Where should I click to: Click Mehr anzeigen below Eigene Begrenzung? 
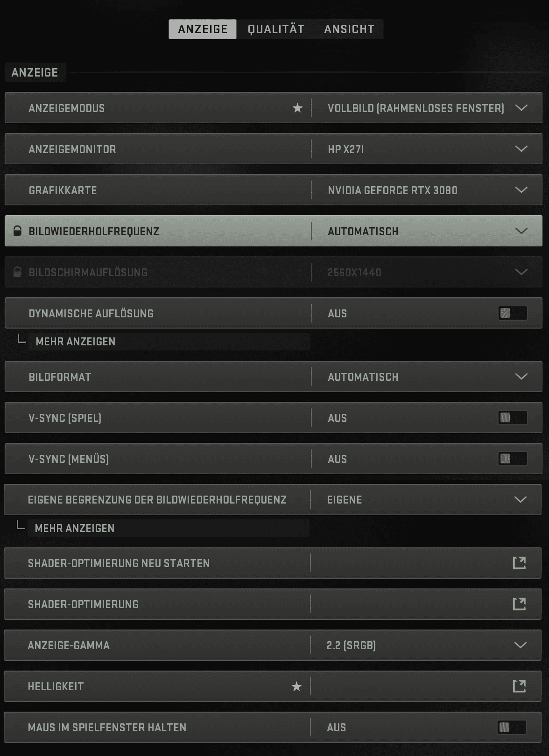tap(75, 528)
